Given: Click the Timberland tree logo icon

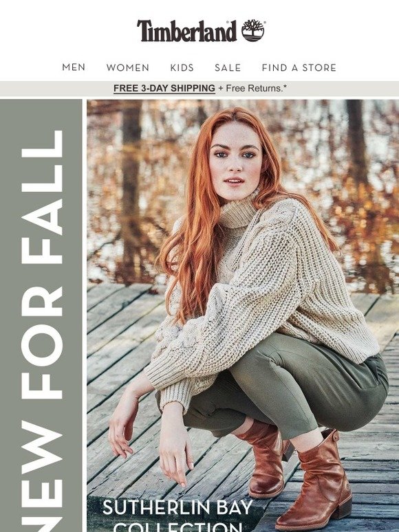Looking at the screenshot, I should 253,30.
